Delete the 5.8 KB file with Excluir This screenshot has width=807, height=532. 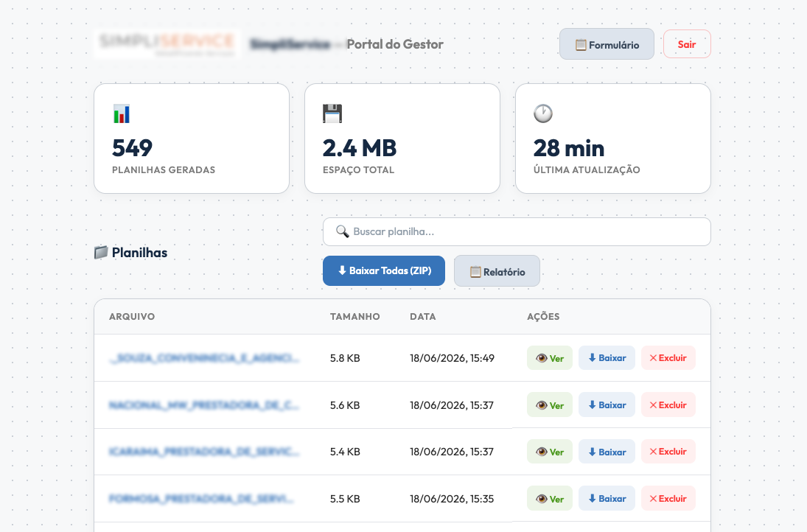[668, 358]
